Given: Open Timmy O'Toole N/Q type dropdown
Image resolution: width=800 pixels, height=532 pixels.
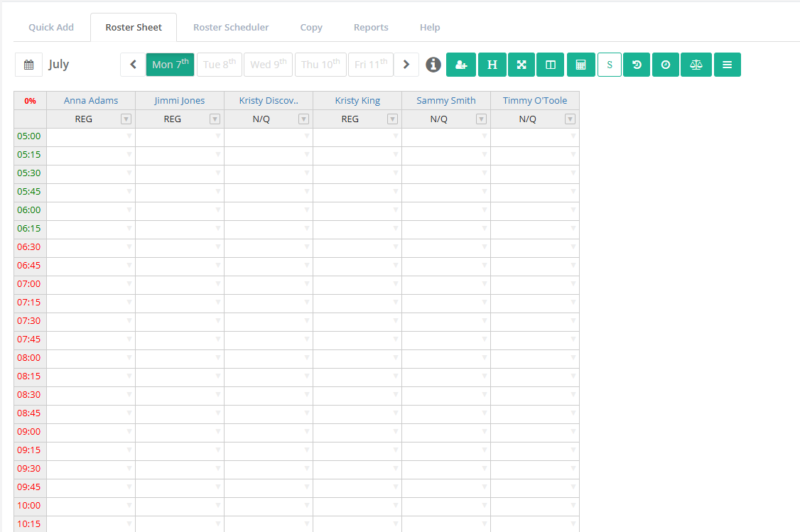Looking at the screenshot, I should coord(570,119).
